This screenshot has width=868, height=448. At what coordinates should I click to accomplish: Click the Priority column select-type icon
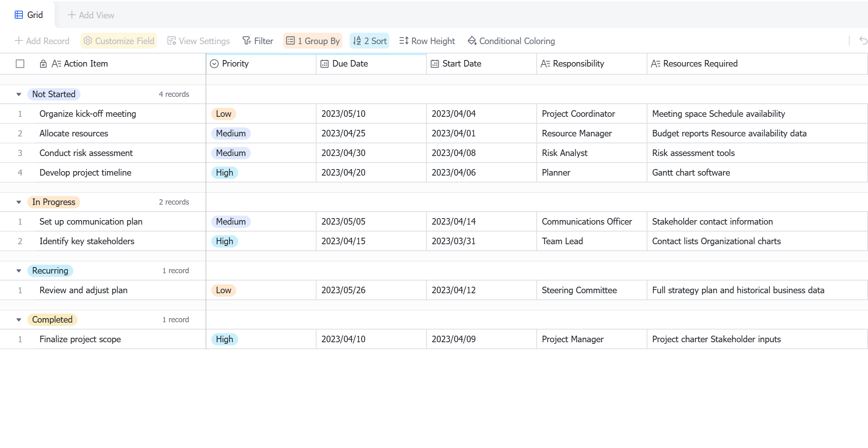(214, 64)
